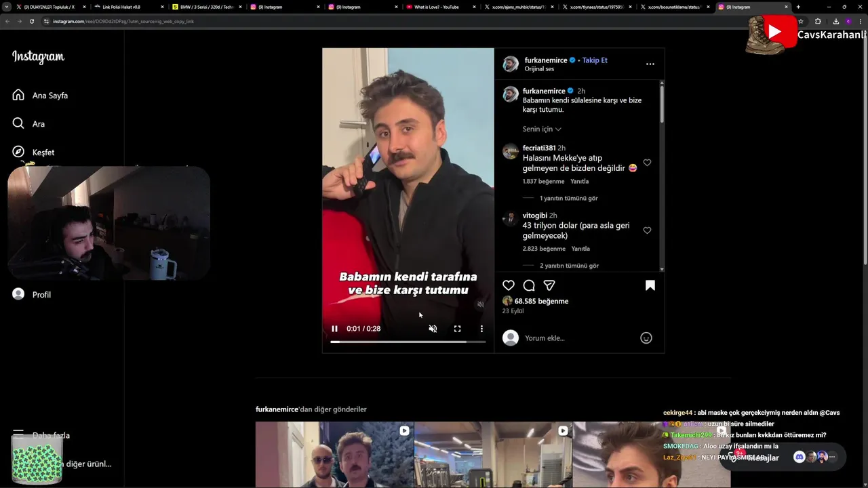The width and height of the screenshot is (868, 488).
Task: Go back with browser back arrow
Action: 7,21
